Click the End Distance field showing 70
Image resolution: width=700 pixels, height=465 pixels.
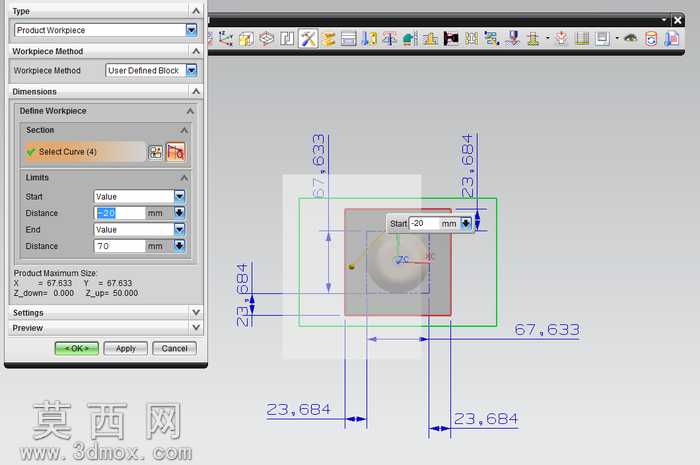coord(120,246)
